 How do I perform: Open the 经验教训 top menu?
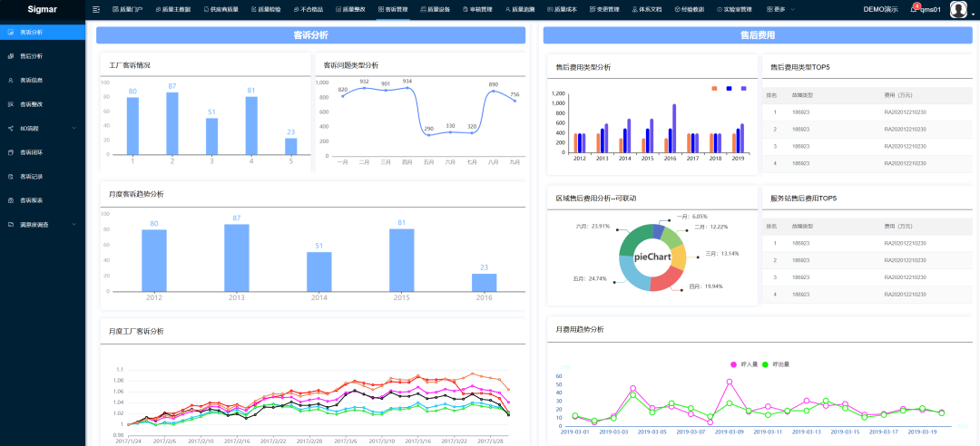690,9
